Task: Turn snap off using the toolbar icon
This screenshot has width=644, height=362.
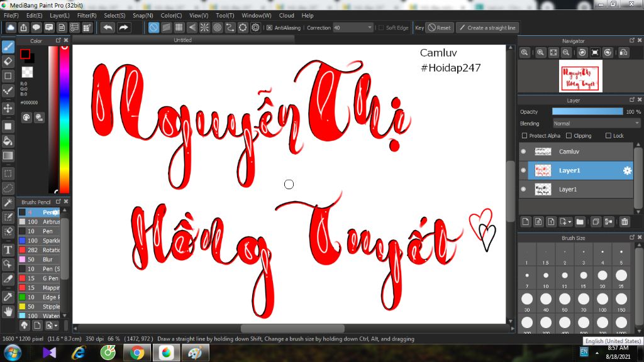Action: (153, 28)
